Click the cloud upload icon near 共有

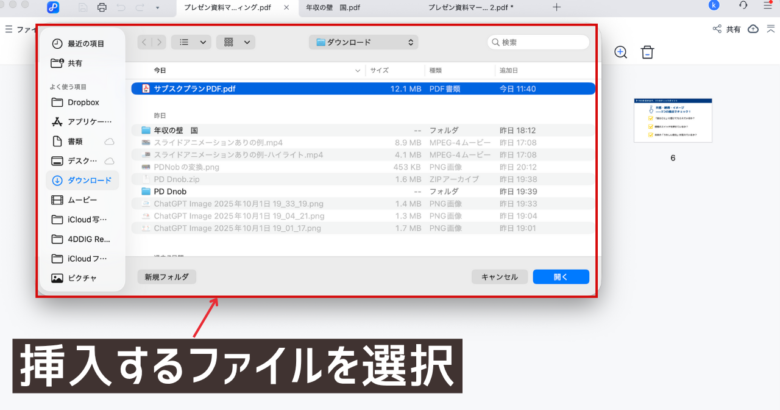point(752,29)
